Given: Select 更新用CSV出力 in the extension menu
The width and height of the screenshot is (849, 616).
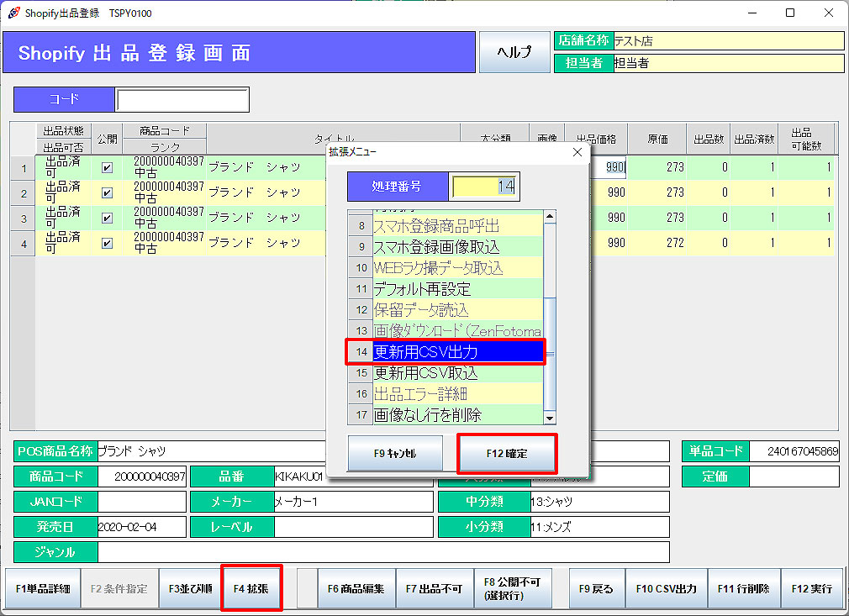Looking at the screenshot, I should (457, 352).
